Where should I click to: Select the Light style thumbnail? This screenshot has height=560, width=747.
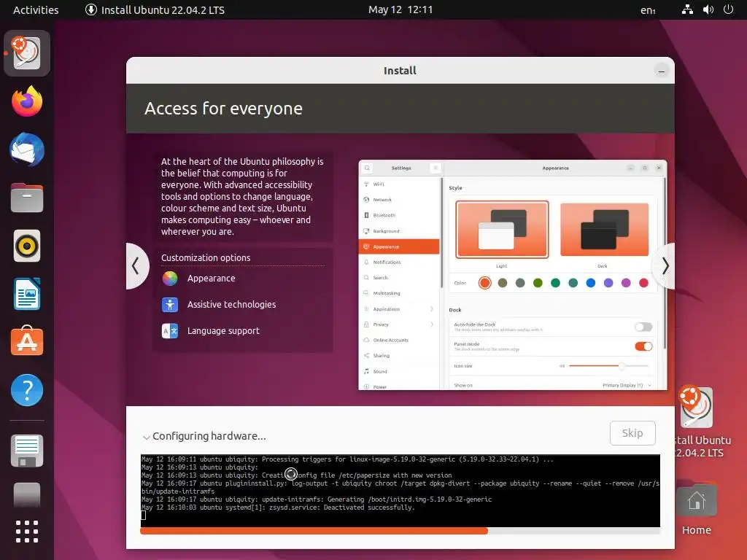point(502,230)
